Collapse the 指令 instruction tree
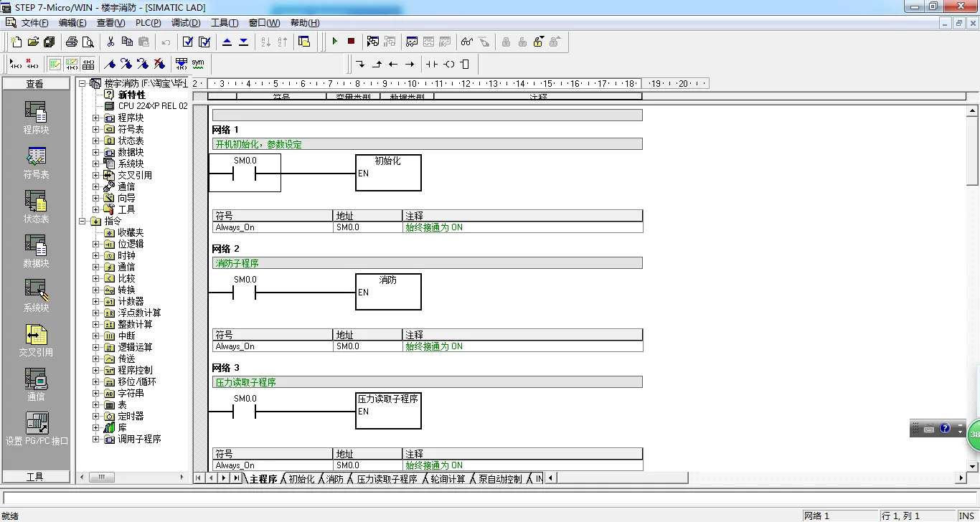 point(83,221)
